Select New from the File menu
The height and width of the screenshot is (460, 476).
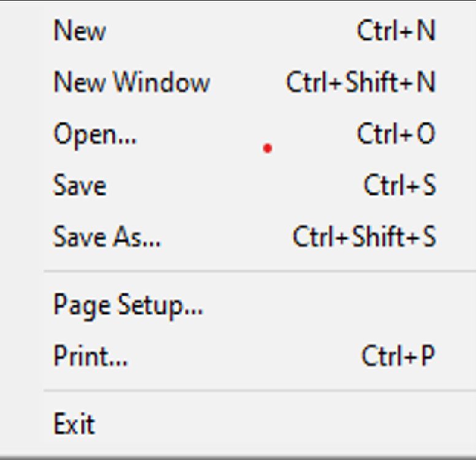pyautogui.click(x=80, y=31)
